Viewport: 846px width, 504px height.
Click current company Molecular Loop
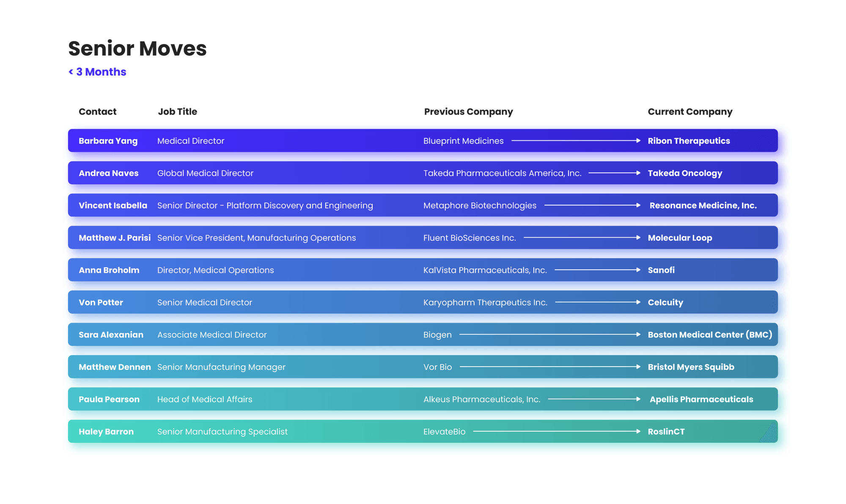(680, 238)
